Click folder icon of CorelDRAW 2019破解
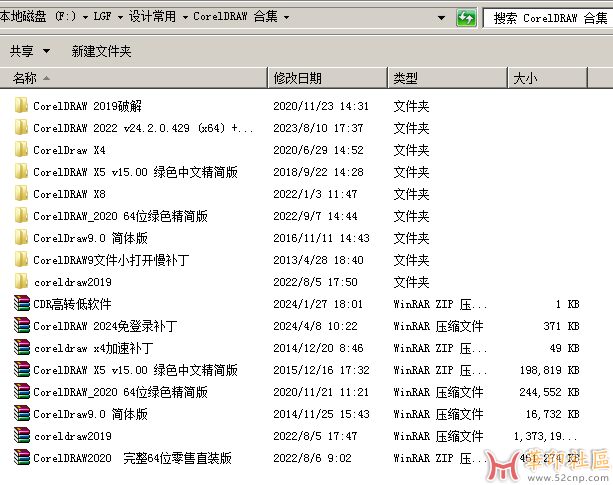Image resolution: width=613 pixels, height=485 pixels. click(21, 106)
